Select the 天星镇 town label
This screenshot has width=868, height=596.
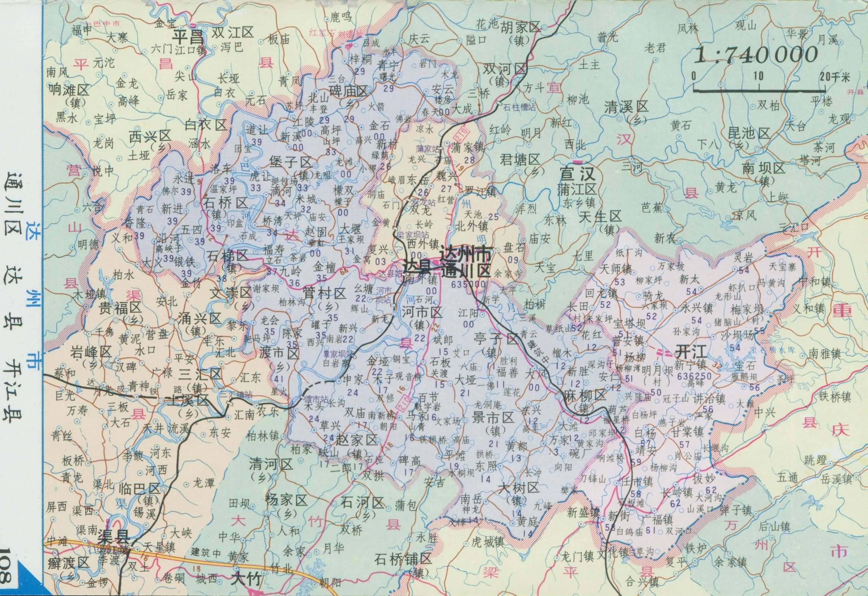pos(159,548)
